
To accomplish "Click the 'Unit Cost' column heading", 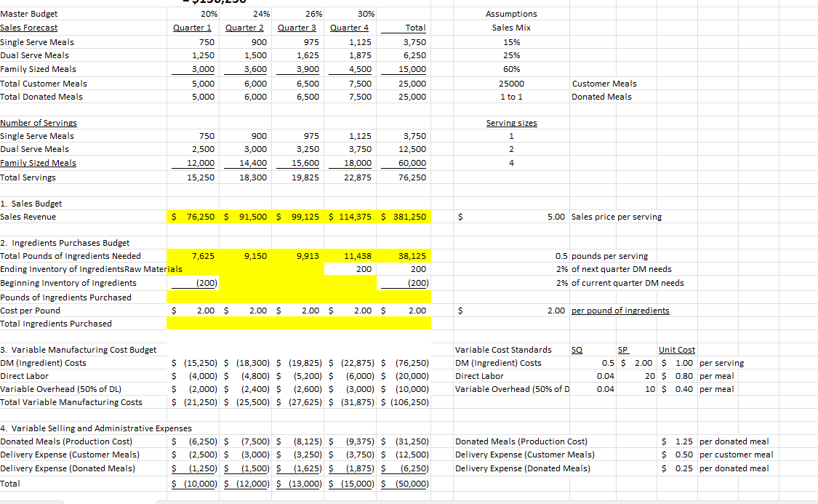I will pyautogui.click(x=677, y=350).
